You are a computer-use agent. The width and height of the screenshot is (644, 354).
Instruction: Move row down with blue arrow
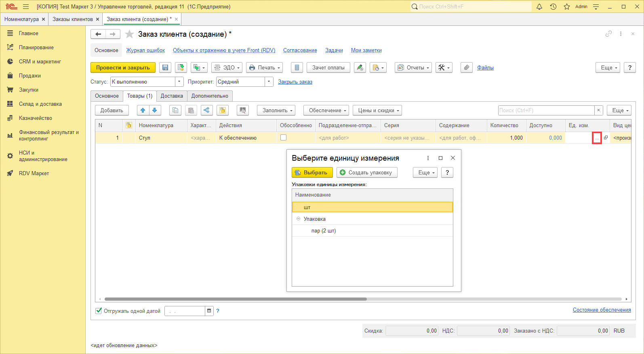coord(155,110)
